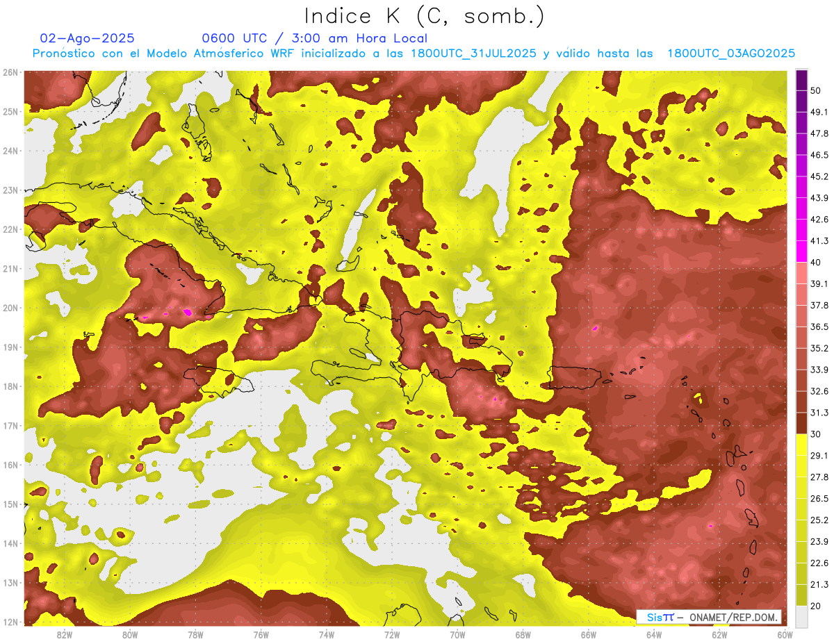Click the '62W' longitude label

719,634
